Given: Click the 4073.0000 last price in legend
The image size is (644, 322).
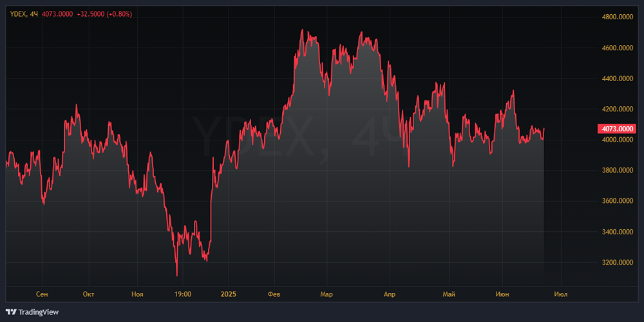Looking at the screenshot, I should pyautogui.click(x=57, y=14).
